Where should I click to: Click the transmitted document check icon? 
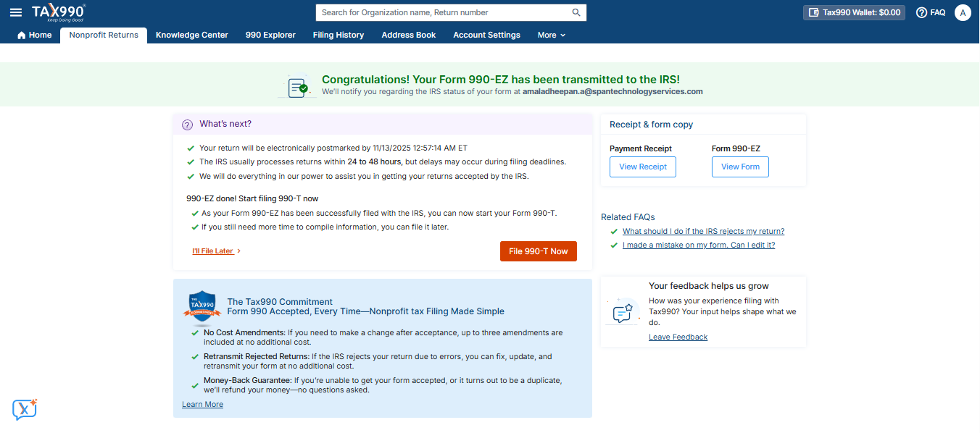pos(297,87)
